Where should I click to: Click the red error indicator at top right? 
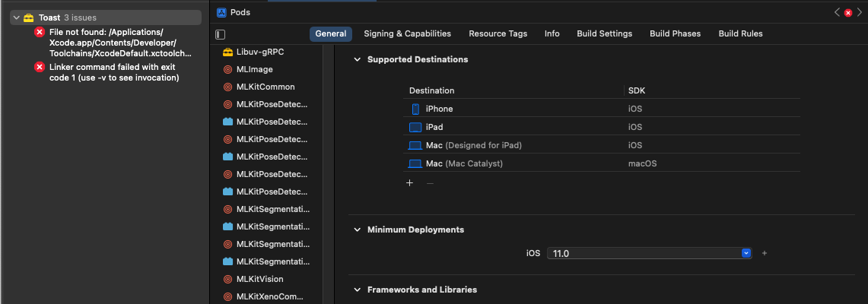(x=848, y=12)
